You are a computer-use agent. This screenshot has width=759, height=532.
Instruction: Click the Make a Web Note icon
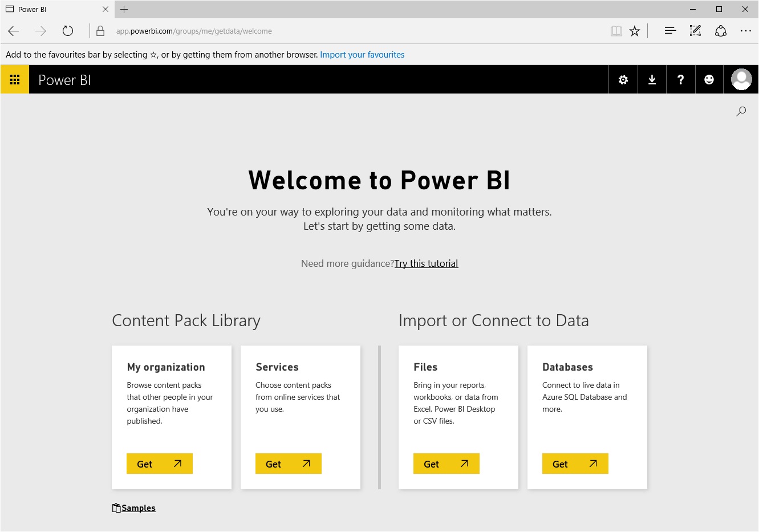[695, 31]
